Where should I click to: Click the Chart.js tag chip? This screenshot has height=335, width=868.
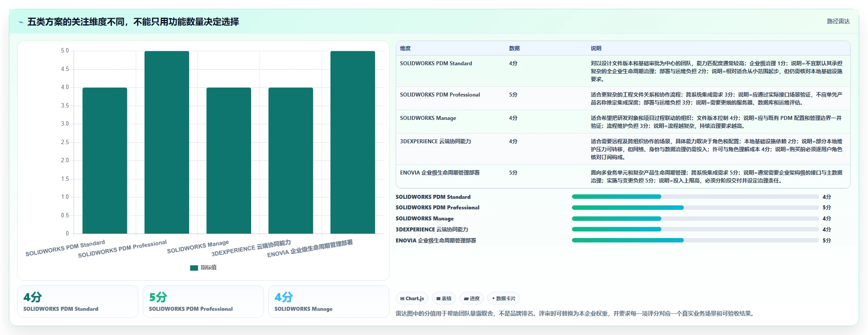pyautogui.click(x=412, y=298)
